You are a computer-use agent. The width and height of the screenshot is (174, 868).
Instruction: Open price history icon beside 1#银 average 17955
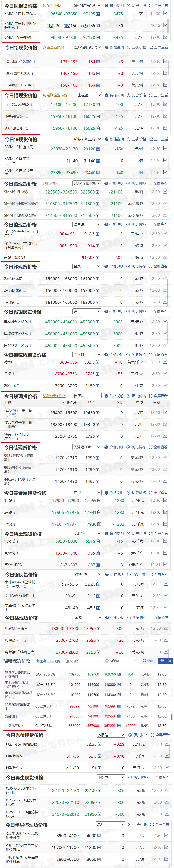pos(99,501)
